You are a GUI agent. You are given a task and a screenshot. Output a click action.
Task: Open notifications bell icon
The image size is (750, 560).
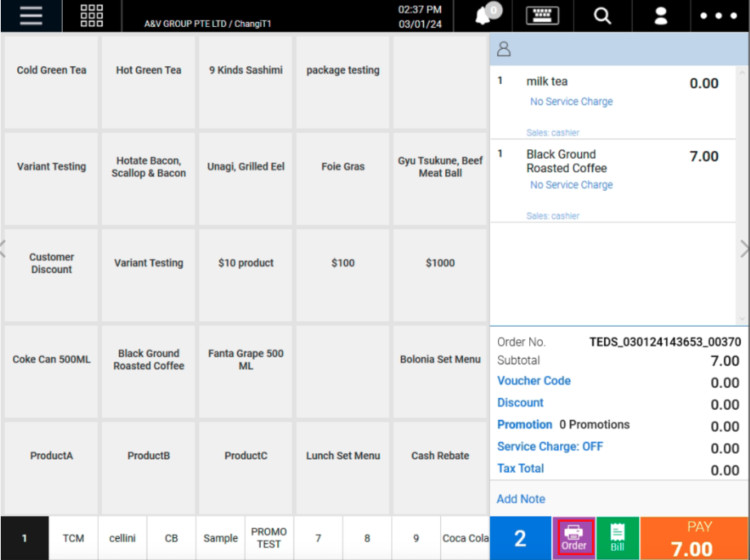tap(487, 15)
